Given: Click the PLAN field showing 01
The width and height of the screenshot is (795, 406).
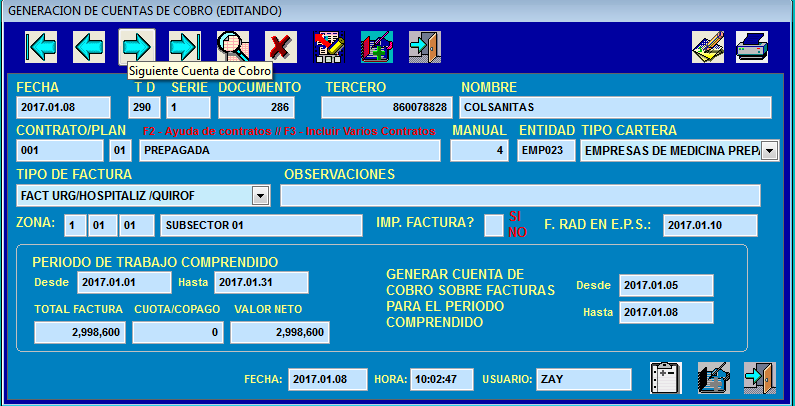Looking at the screenshot, I should (121, 151).
